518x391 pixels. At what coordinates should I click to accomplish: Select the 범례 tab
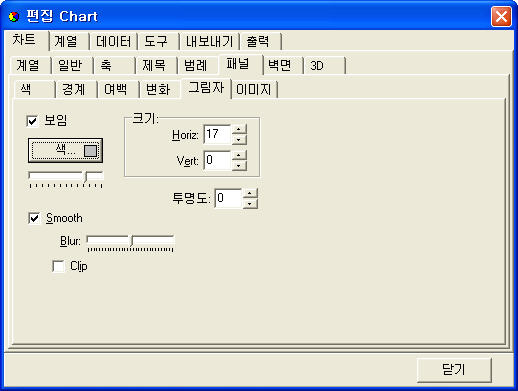click(x=198, y=65)
